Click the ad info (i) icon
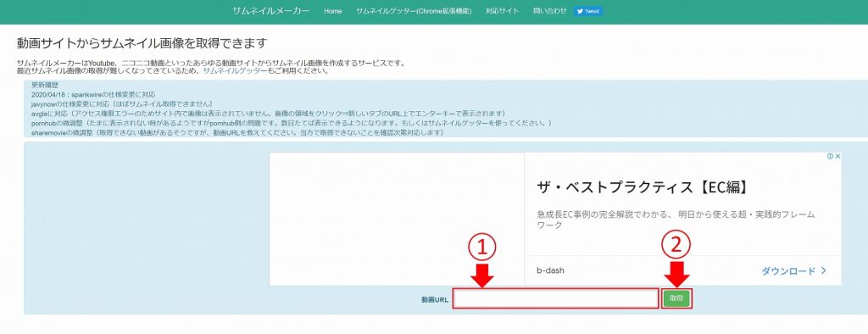Image resolution: width=868 pixels, height=334 pixels. pos(831,157)
